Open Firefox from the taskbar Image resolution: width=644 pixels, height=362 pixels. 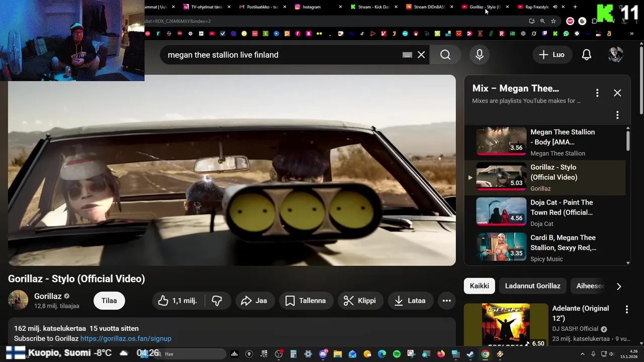pos(441,354)
